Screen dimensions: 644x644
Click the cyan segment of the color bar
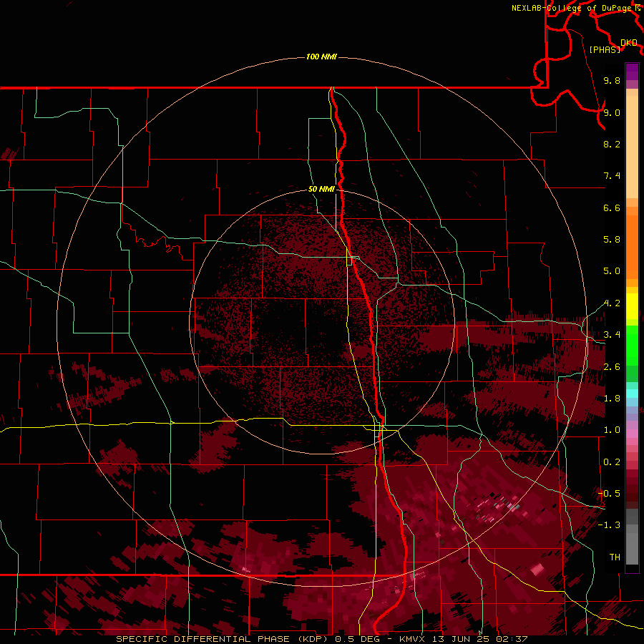[x=632, y=394]
